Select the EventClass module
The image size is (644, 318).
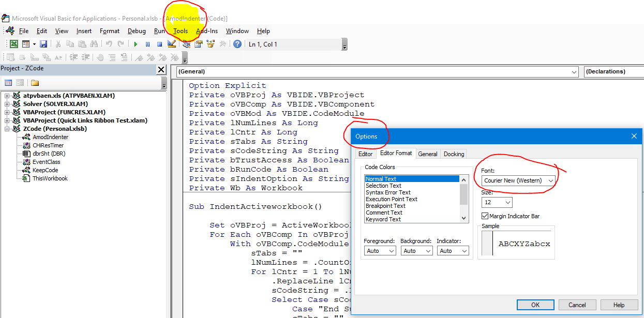tap(47, 162)
